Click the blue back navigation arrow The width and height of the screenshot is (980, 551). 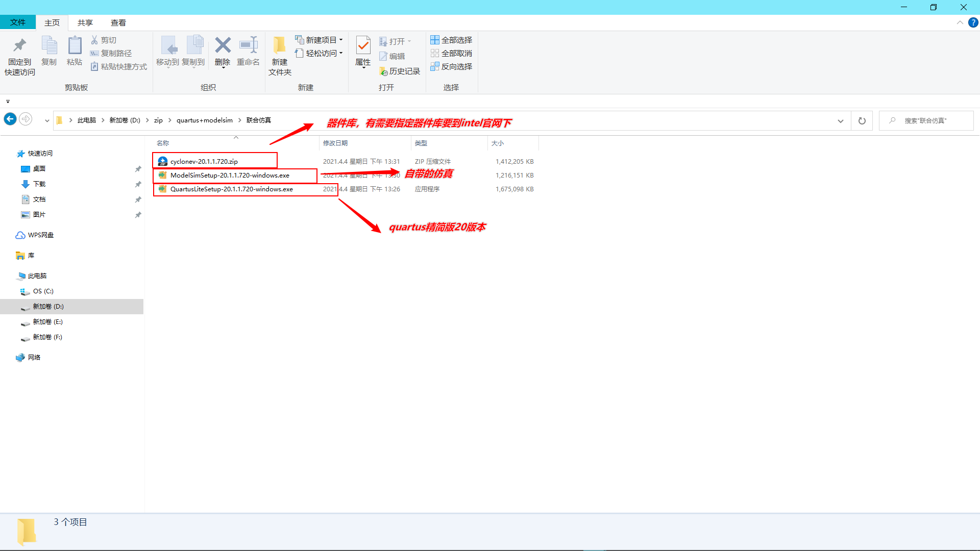[10, 119]
